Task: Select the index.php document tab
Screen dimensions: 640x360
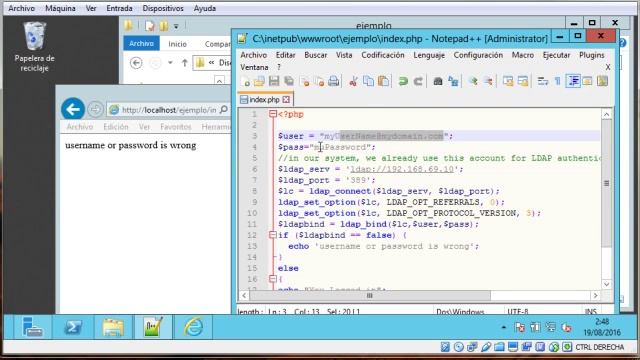Action: tap(265, 99)
